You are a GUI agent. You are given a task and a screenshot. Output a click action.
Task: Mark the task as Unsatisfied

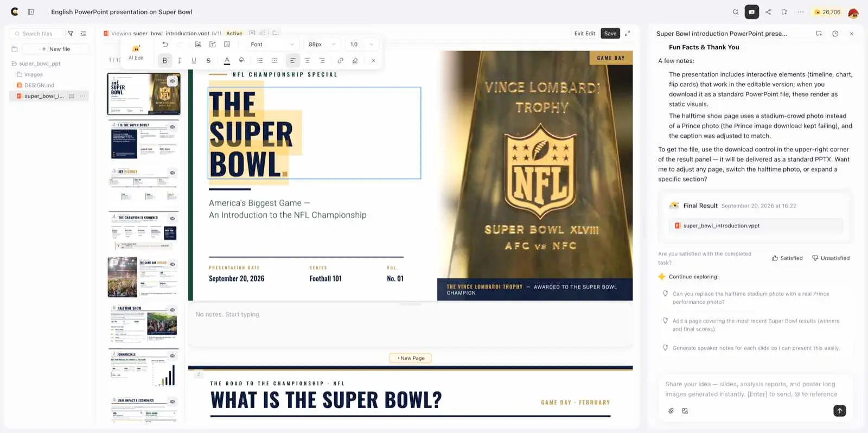click(831, 258)
